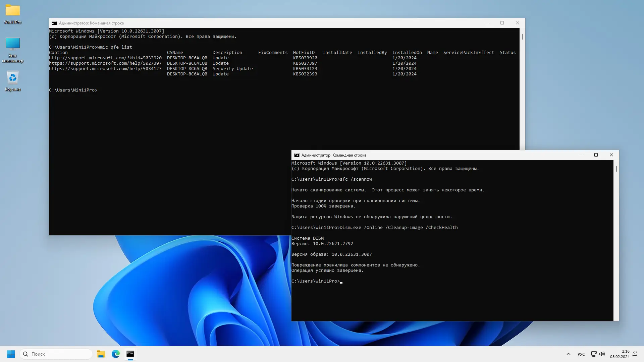
Task: Minimize the back Командная строка window
Action: pyautogui.click(x=487, y=23)
